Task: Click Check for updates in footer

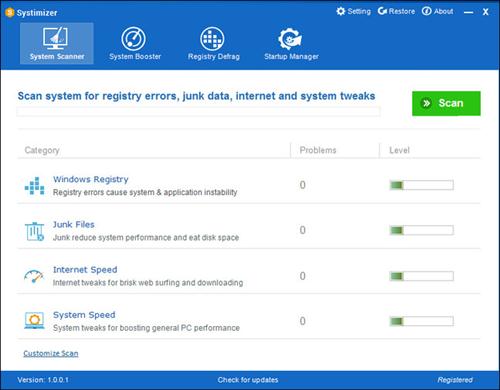Action: [x=248, y=380]
